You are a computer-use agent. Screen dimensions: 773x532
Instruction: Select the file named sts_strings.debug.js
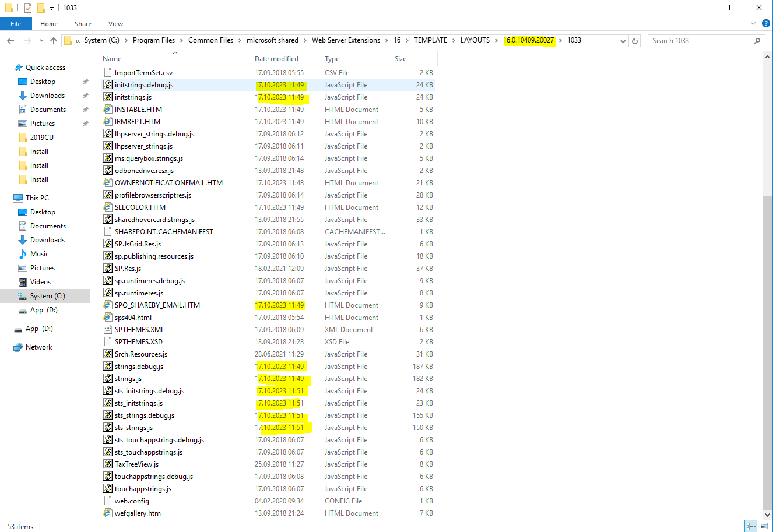[x=145, y=415]
